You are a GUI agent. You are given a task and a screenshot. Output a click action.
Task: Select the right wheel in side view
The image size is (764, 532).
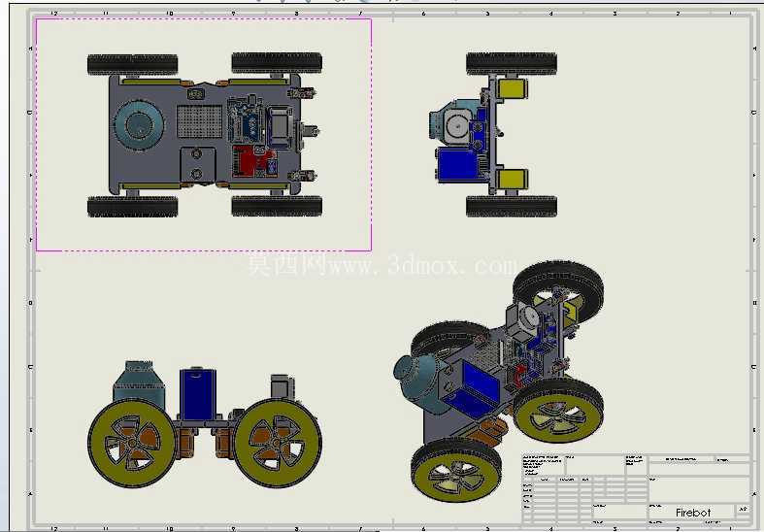[x=278, y=444]
